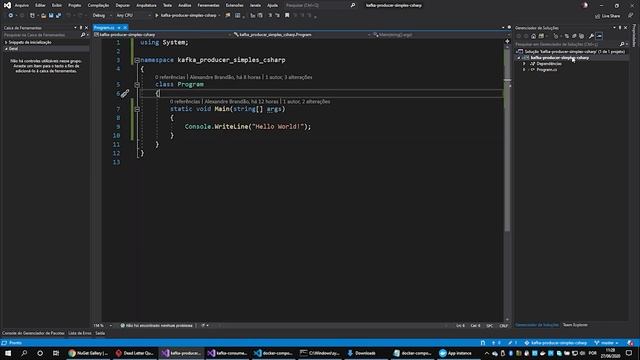
Task: Open the Arquivo menu
Action: click(x=22, y=5)
